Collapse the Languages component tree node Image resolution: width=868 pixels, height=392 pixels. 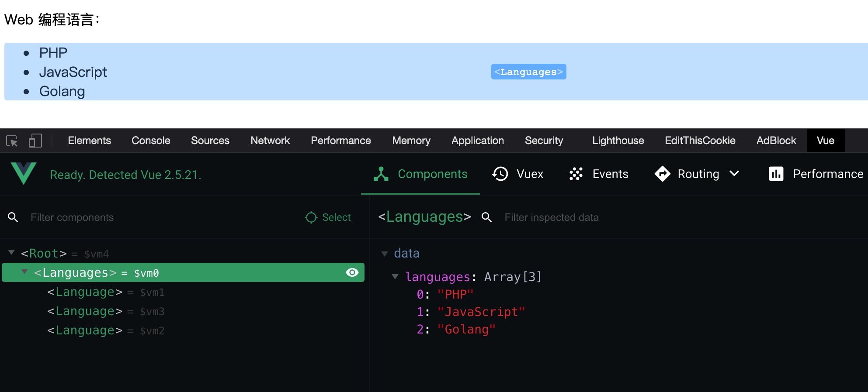pos(24,272)
